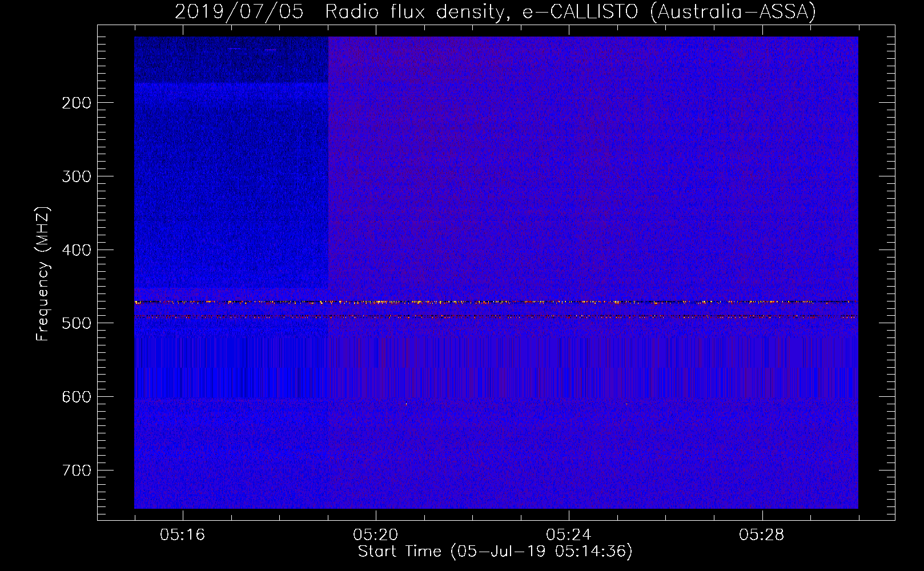Click the 600 frequency tick label

pos(76,397)
